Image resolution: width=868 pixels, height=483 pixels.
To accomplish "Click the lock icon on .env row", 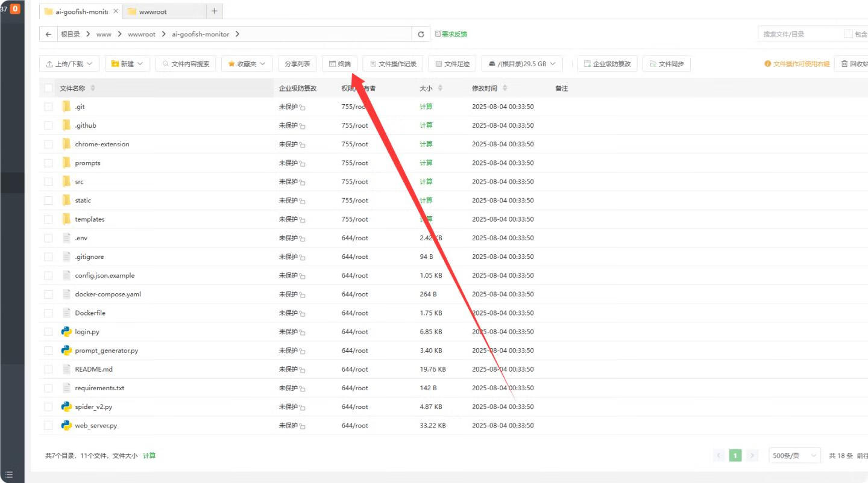I will (x=303, y=238).
